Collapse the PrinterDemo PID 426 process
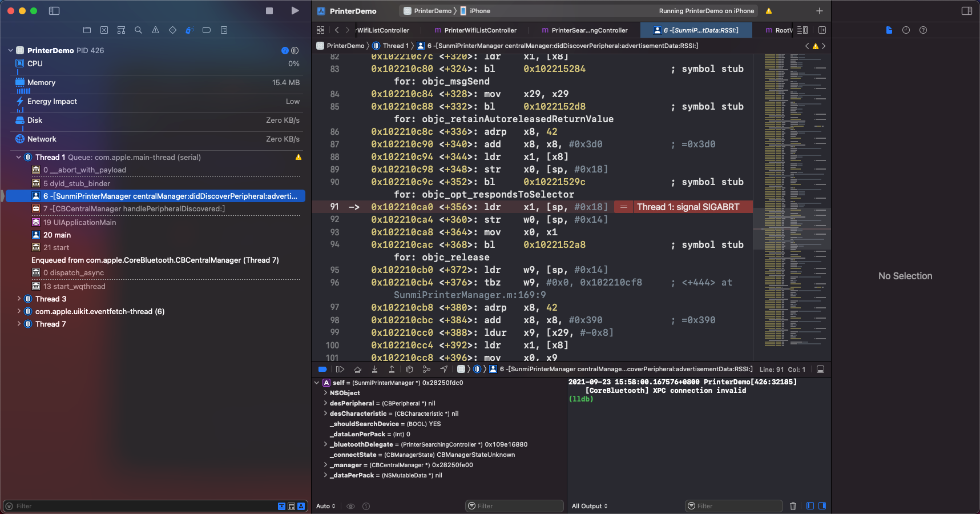This screenshot has height=514, width=980. (10, 50)
